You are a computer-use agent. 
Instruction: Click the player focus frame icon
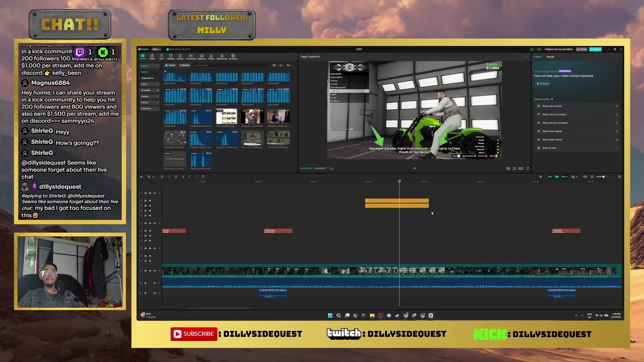514,168
